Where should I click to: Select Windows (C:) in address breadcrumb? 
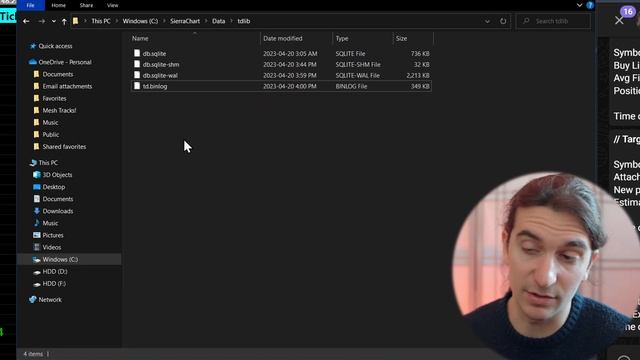coord(140,21)
